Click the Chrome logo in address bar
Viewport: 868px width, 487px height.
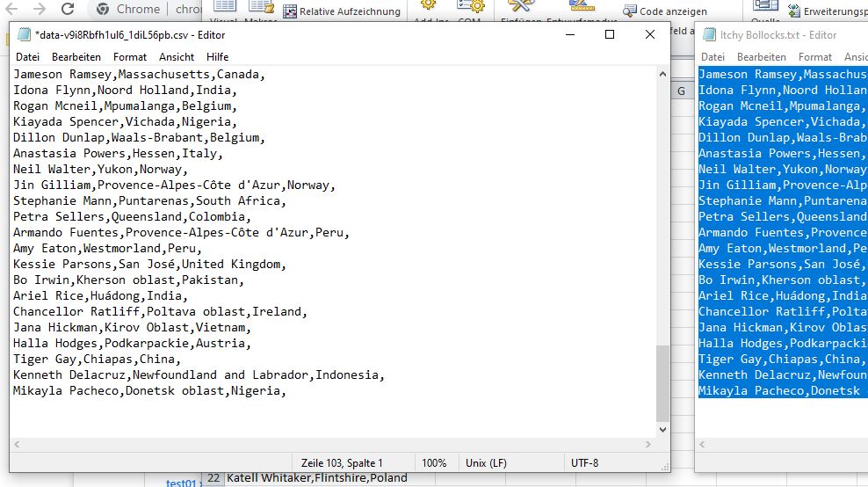pos(103,9)
